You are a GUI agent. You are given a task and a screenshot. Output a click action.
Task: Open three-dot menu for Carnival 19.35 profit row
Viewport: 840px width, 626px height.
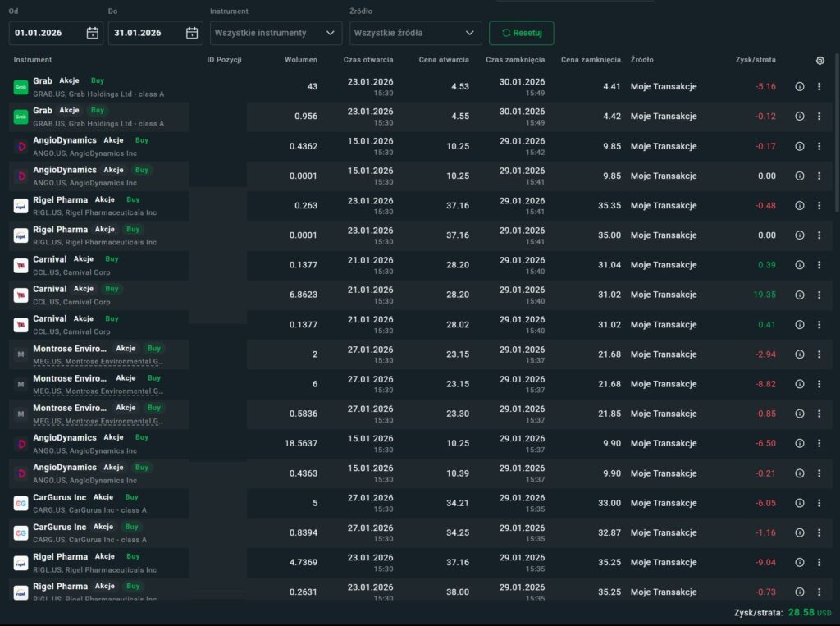[x=819, y=295]
